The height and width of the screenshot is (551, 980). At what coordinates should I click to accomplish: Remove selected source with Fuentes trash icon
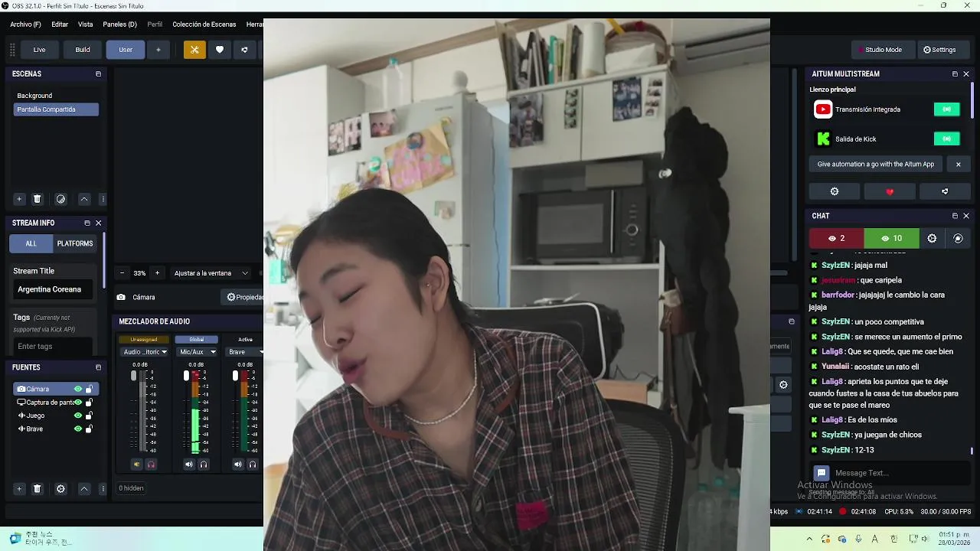point(37,488)
